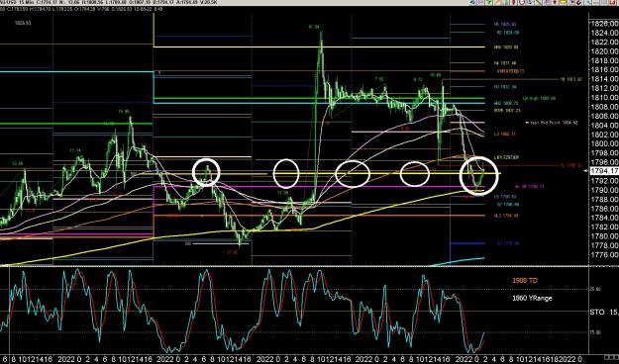Click the green checkmark icon in top toolbar

point(488,2)
